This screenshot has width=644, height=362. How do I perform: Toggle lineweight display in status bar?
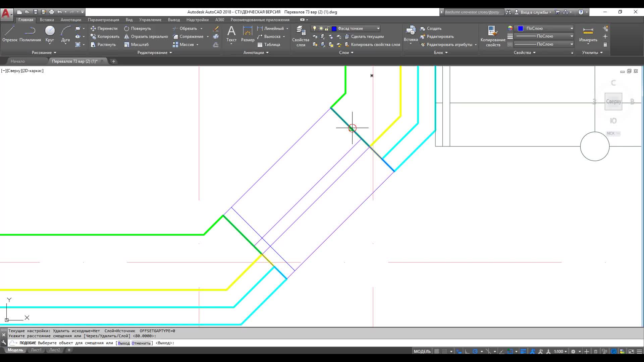click(523, 351)
